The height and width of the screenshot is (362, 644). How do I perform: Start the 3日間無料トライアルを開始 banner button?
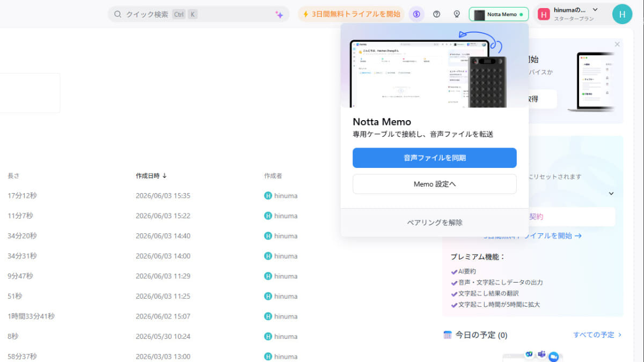tap(352, 14)
